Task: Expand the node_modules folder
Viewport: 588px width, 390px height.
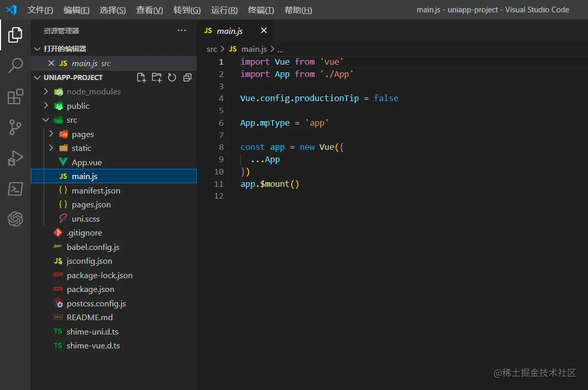Action: [46, 91]
